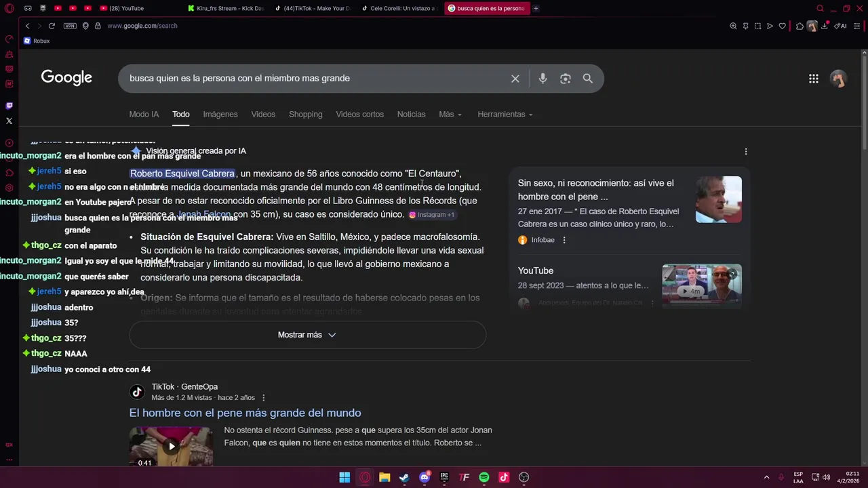
Task: Open Infobae article Sin sexo, ni reconocimiento
Action: click(595, 190)
